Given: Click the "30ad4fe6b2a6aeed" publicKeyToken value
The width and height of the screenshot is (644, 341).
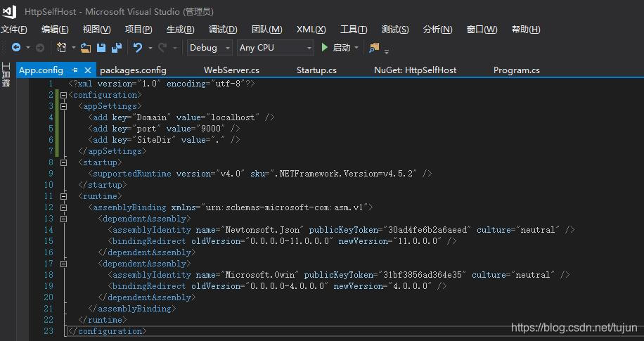Looking at the screenshot, I should point(427,230).
